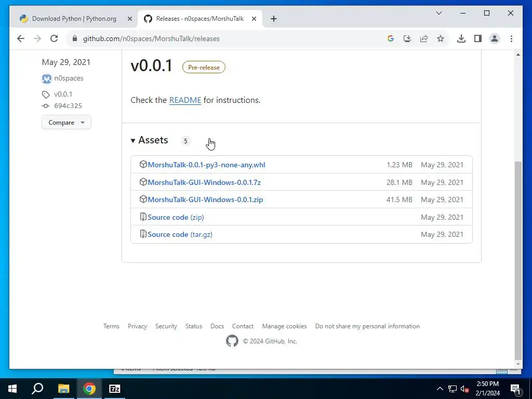Open the Google icon in address bar
The width and height of the screenshot is (532, 399).
pyautogui.click(x=391, y=38)
